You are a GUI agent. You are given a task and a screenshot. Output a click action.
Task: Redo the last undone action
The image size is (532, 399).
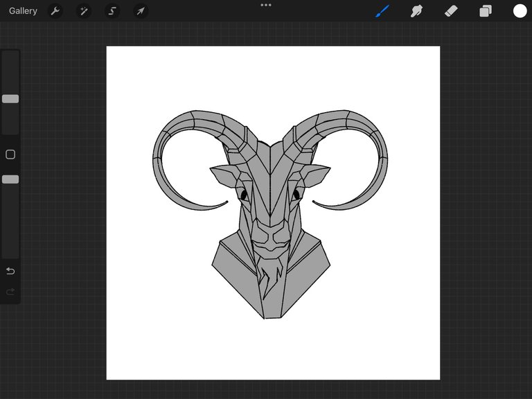coord(10,292)
